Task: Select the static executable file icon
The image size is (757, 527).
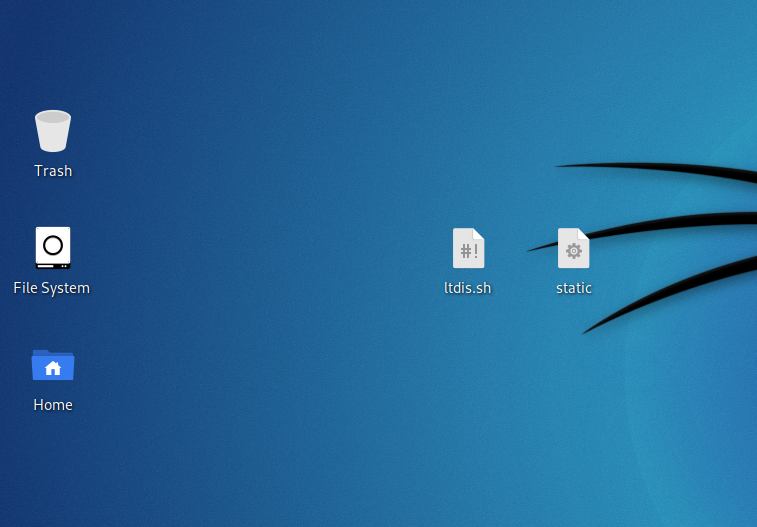Action: 574,248
